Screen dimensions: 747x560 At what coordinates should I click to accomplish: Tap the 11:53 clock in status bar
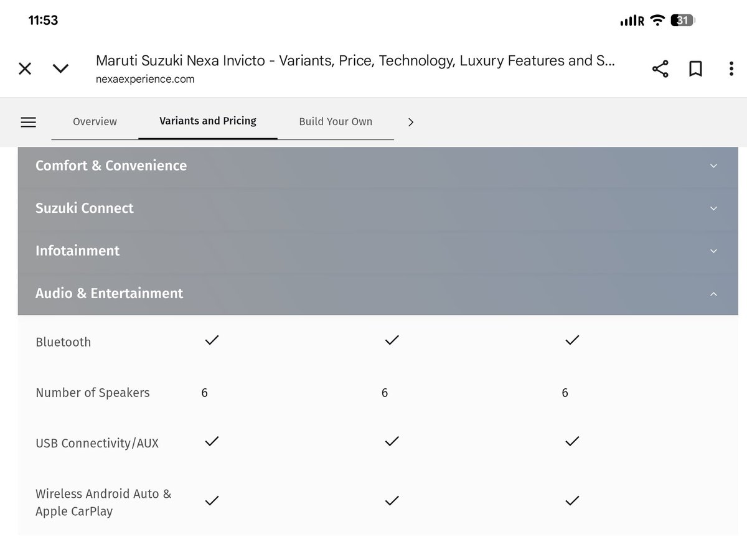click(43, 21)
